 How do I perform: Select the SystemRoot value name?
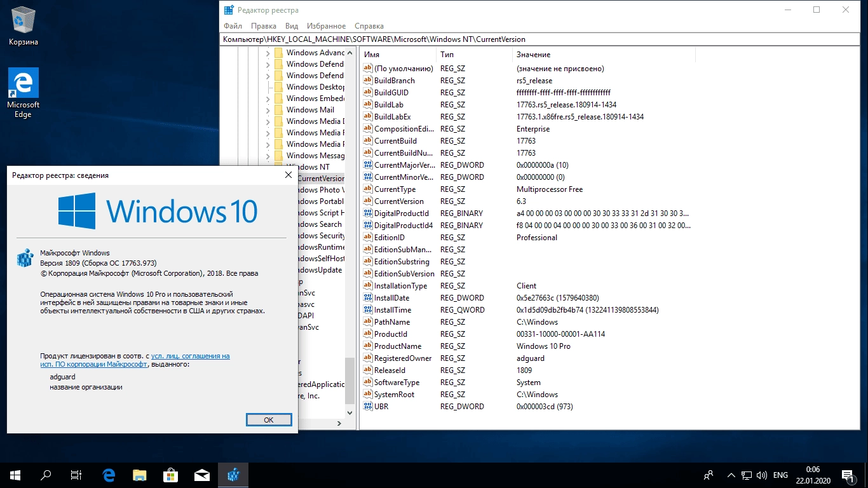394,395
